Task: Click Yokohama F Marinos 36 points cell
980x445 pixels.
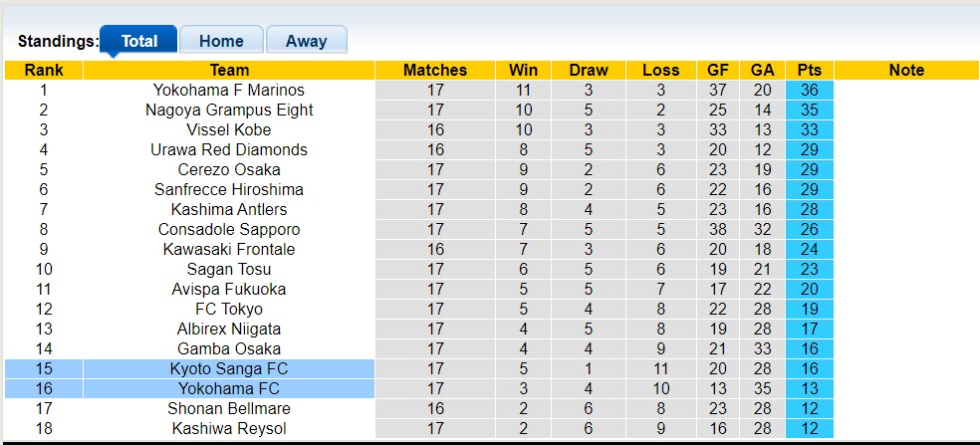Action: tap(810, 90)
